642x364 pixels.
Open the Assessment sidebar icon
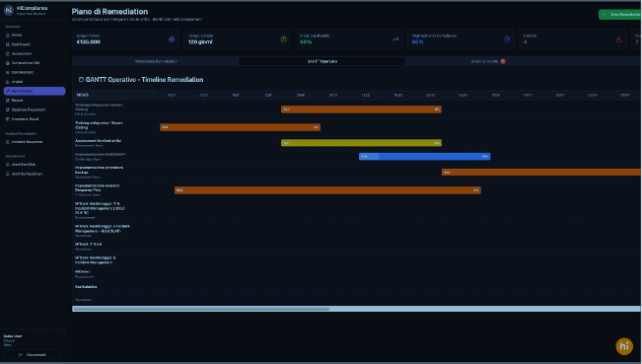(7, 54)
